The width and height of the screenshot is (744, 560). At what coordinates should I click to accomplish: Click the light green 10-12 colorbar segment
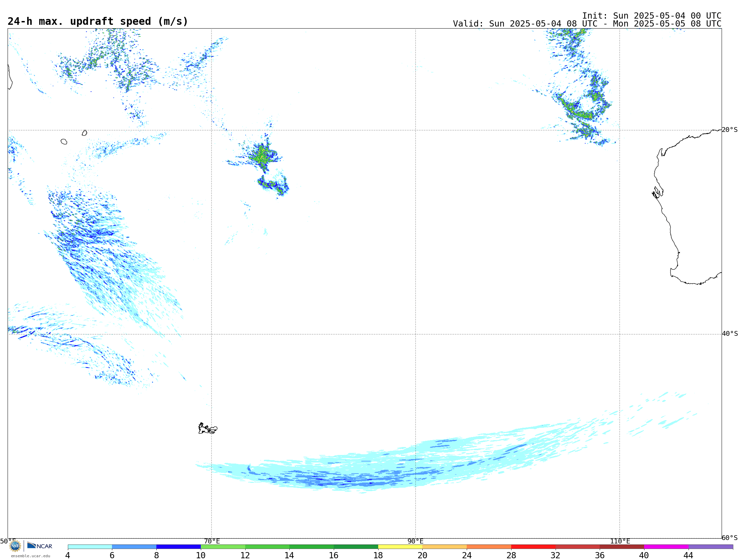point(223,547)
